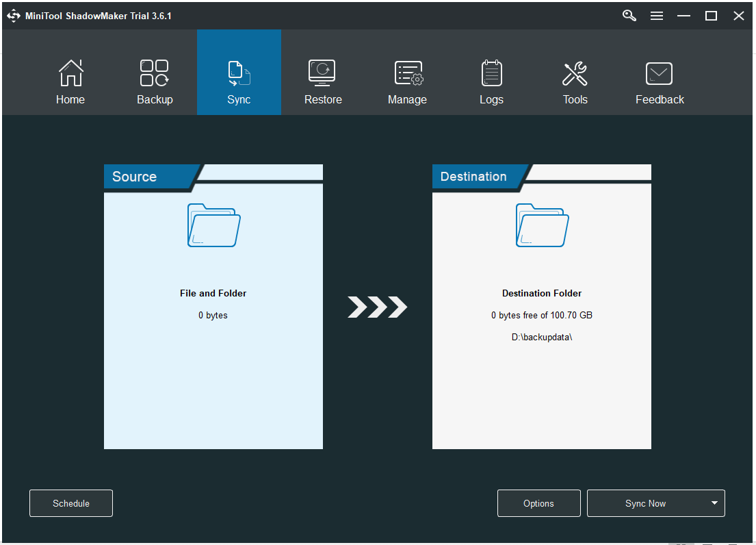Select the File and Folder source box
This screenshot has height=545, width=756.
pyautogui.click(x=213, y=308)
